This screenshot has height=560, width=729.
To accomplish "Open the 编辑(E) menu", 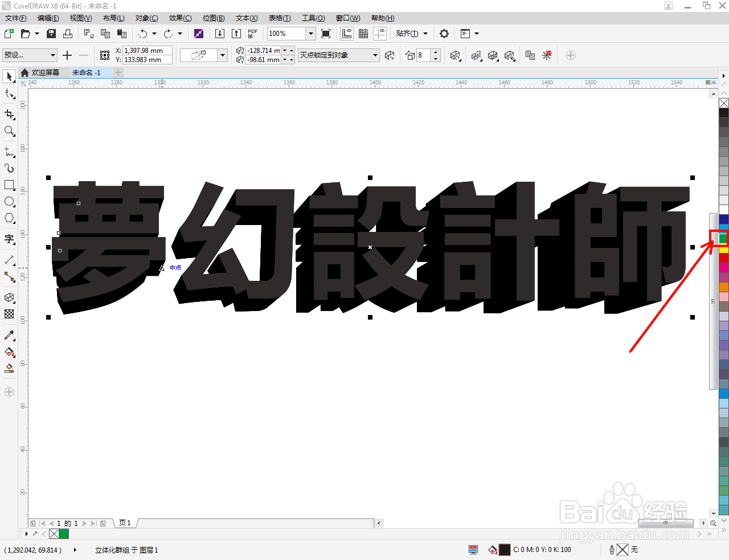I will (48, 18).
